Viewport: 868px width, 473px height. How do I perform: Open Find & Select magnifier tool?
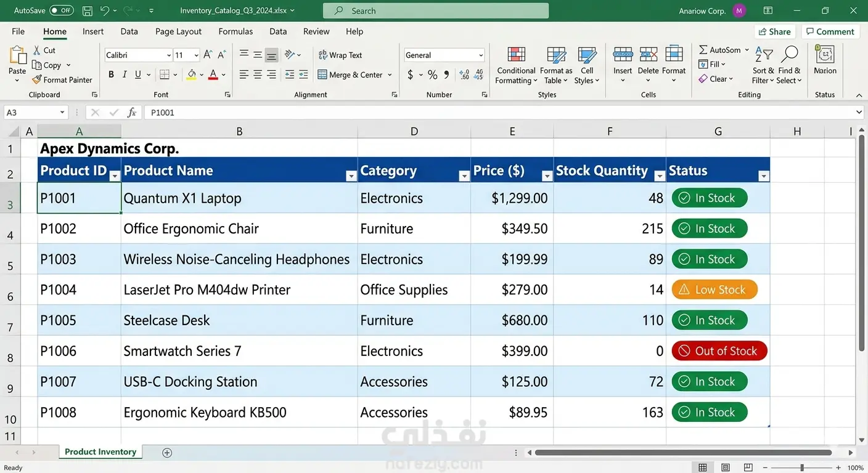pos(789,65)
